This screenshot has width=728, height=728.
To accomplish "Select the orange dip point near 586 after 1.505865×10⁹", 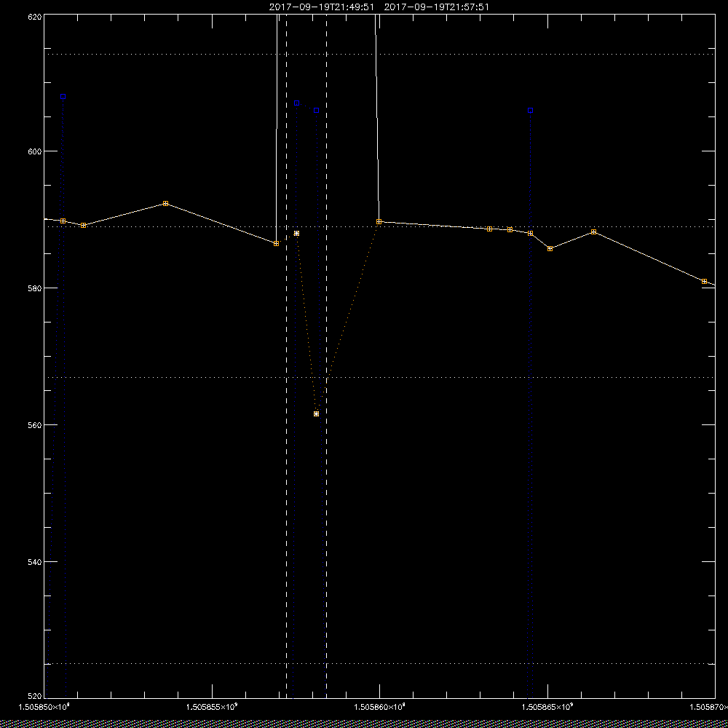I will point(550,249).
